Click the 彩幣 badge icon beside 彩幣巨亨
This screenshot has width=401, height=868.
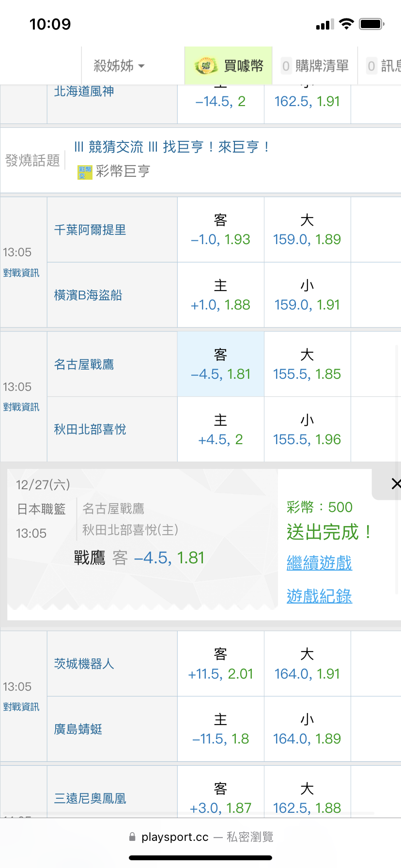click(x=85, y=172)
